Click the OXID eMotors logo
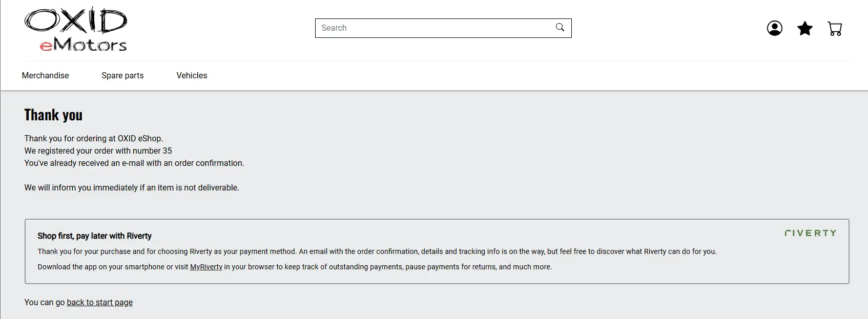 click(x=76, y=29)
